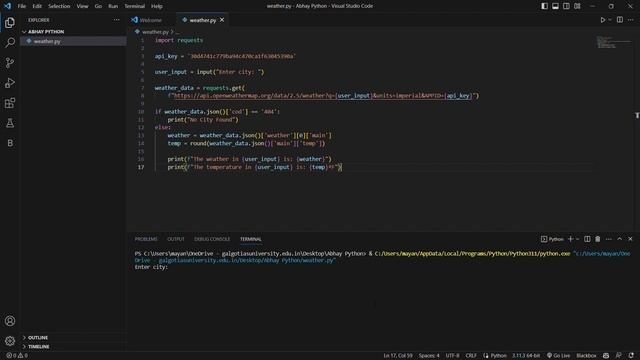Toggle the Primary Side Bar visibility
640x360 pixels.
click(544, 6)
